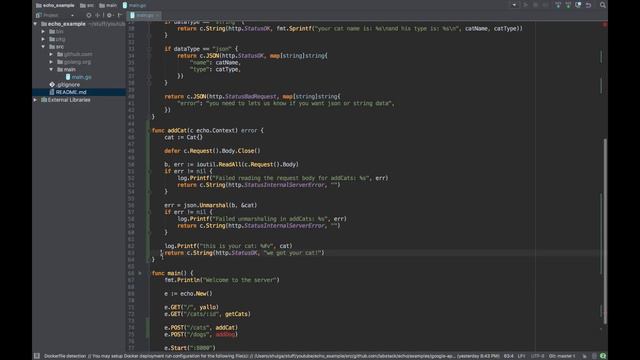Expand the pkg folder
This screenshot has width=640, height=360.
click(43, 39)
